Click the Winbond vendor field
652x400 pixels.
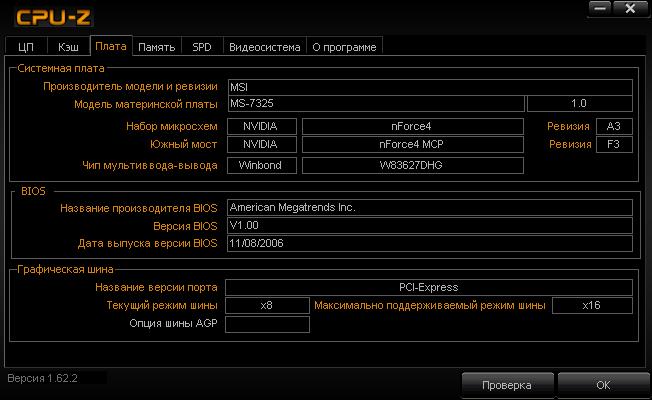click(x=262, y=165)
